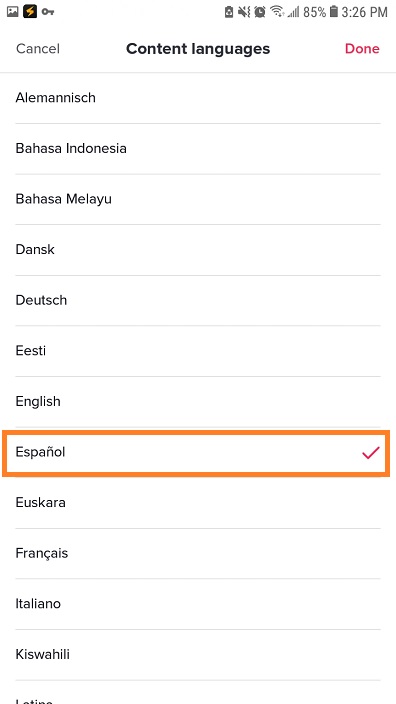Select Bahasa Indonesia language option
396x704 pixels.
198,149
